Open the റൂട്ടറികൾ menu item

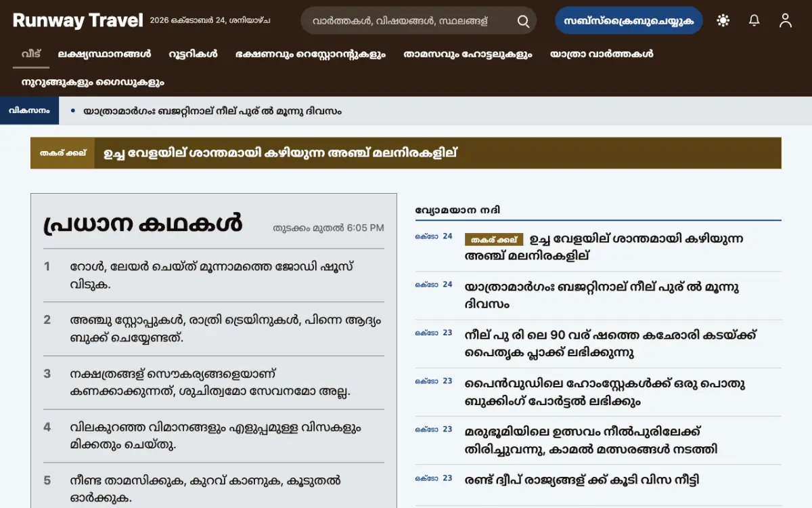tap(193, 54)
